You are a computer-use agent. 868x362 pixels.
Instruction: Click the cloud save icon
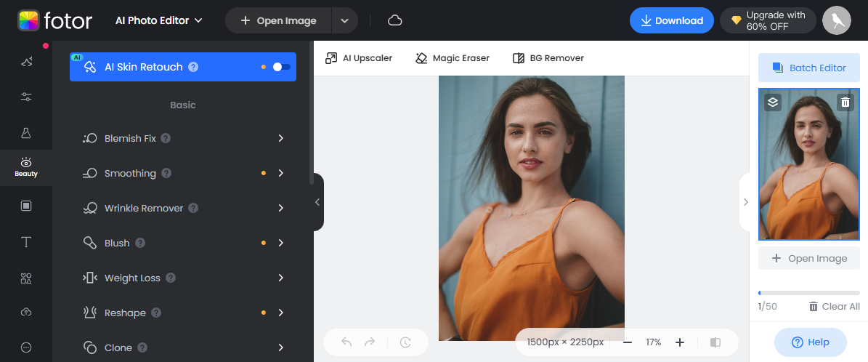pyautogui.click(x=394, y=20)
